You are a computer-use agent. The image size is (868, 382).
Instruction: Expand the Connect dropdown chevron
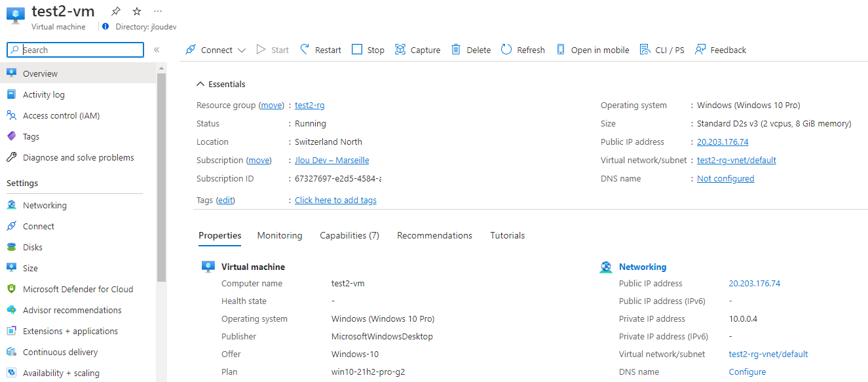(242, 50)
